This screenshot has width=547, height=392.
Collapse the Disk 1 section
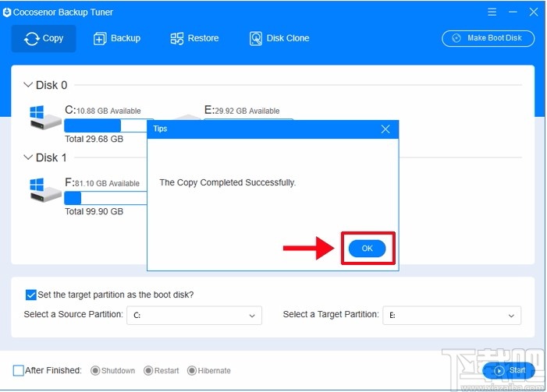pos(28,157)
